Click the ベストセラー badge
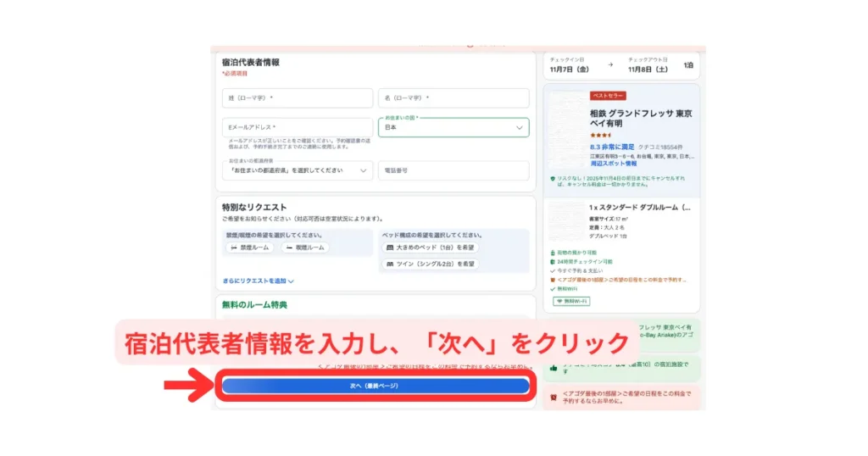This screenshot has height=456, width=868. [x=608, y=97]
